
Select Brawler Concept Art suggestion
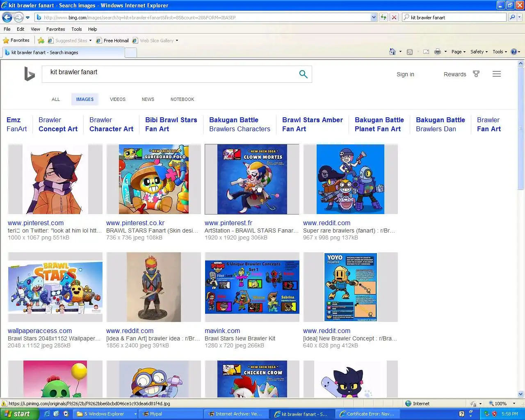pyautogui.click(x=58, y=124)
